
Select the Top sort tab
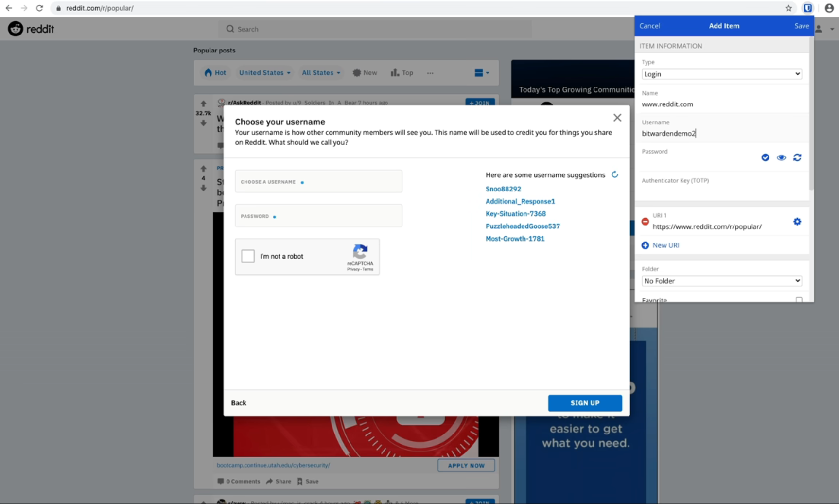click(x=402, y=73)
